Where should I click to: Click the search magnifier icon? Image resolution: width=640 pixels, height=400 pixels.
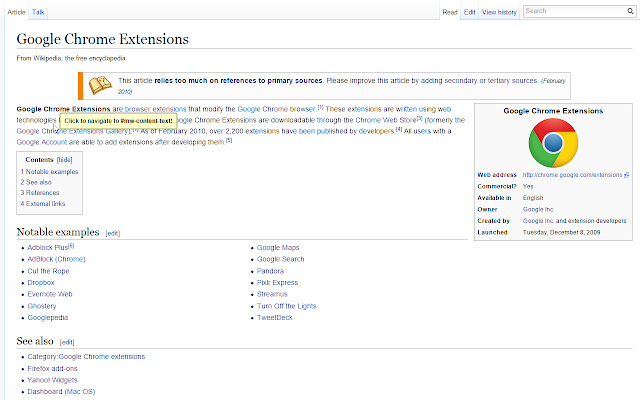tap(630, 11)
